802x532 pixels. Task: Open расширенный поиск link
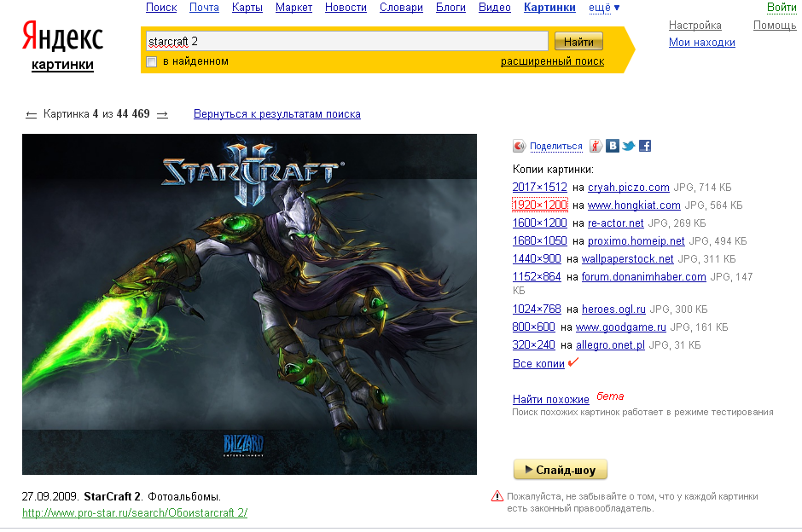tap(552, 61)
